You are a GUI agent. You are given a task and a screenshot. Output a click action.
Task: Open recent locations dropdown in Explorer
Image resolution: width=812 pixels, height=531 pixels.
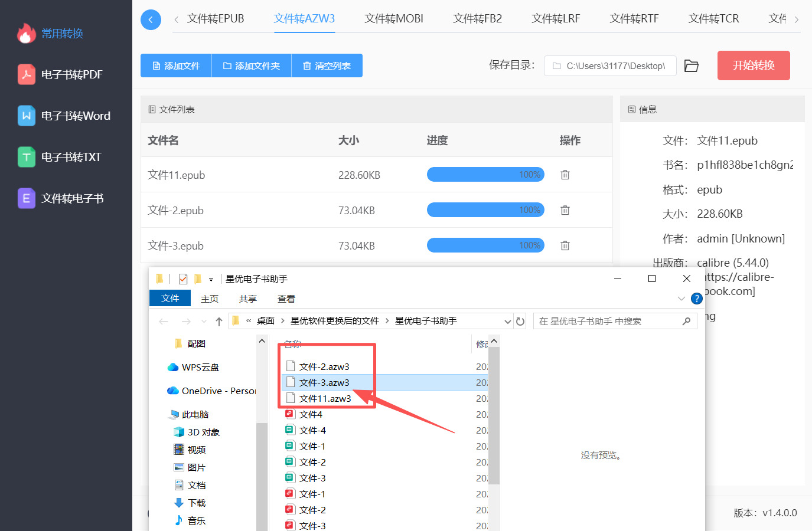(x=204, y=321)
